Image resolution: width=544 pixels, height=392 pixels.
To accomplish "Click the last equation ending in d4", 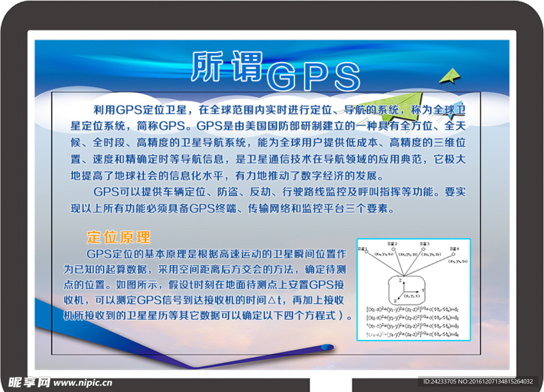I will [x=413, y=335].
